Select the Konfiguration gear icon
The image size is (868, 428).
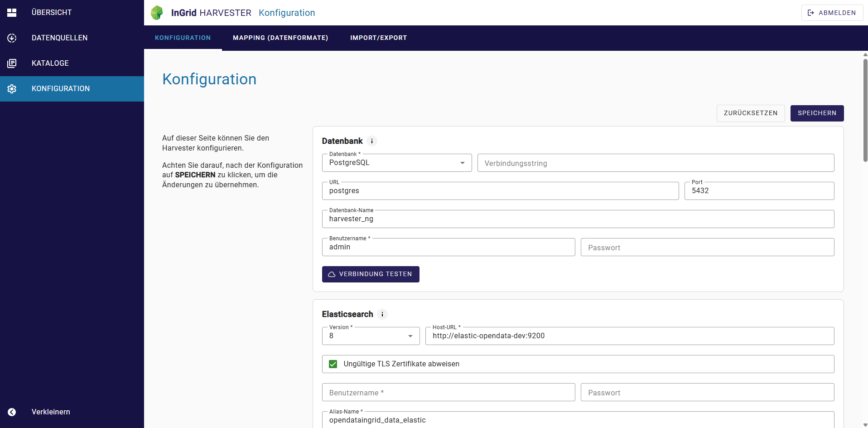[x=12, y=89]
